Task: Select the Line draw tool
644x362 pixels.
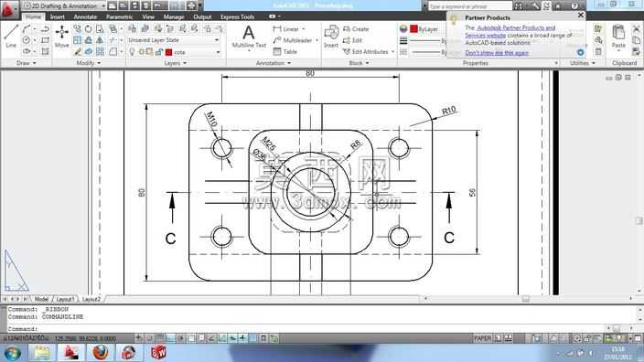Action: tap(11, 36)
